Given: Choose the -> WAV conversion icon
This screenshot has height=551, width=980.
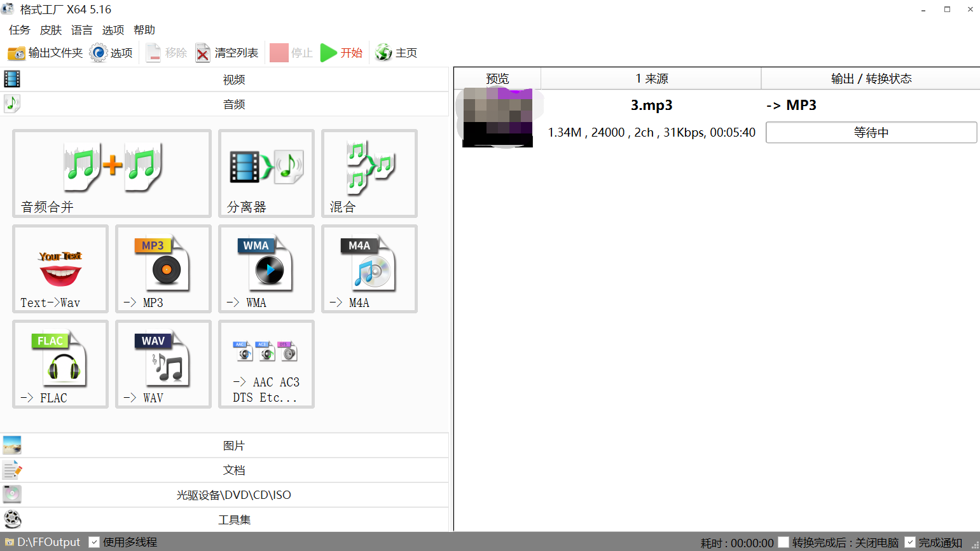Looking at the screenshot, I should [163, 364].
